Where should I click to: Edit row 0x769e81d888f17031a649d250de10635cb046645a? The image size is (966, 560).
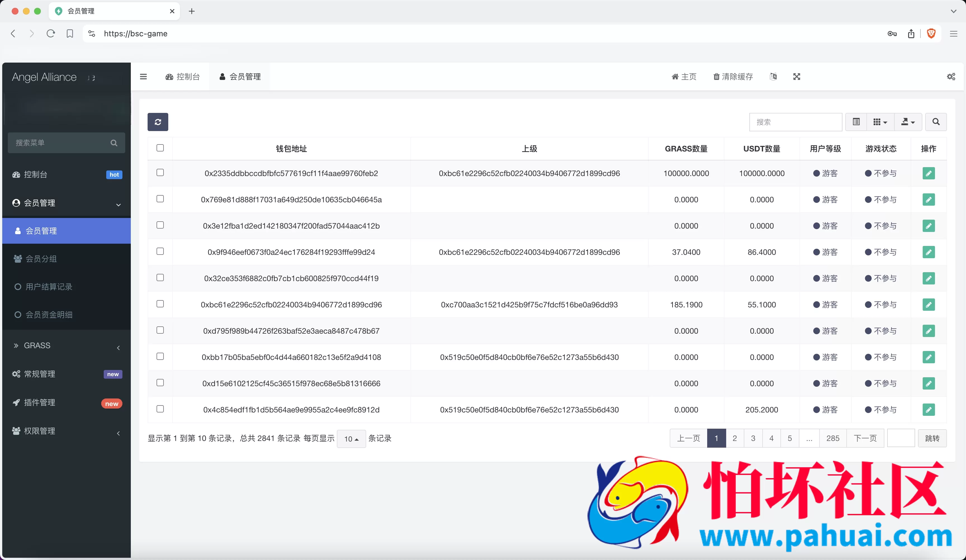click(929, 200)
